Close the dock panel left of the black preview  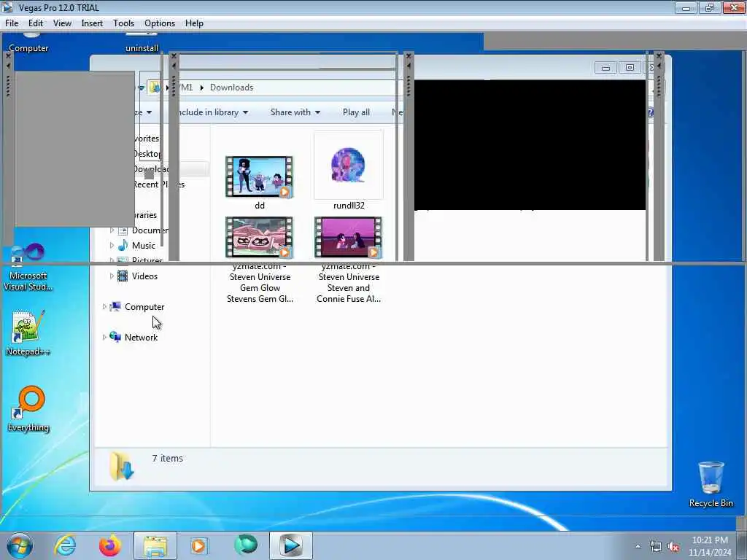(409, 55)
